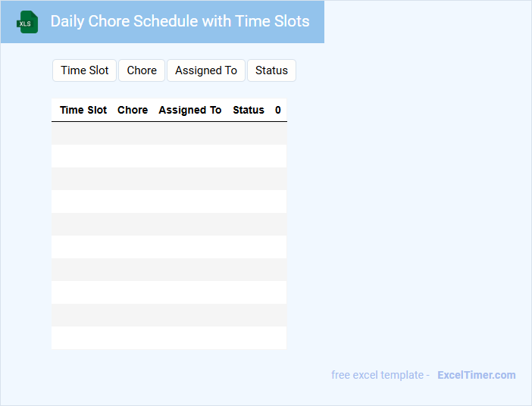Image resolution: width=532 pixels, height=406 pixels.
Task: Click the 'free excel template' footer text
Action: pyautogui.click(x=380, y=375)
